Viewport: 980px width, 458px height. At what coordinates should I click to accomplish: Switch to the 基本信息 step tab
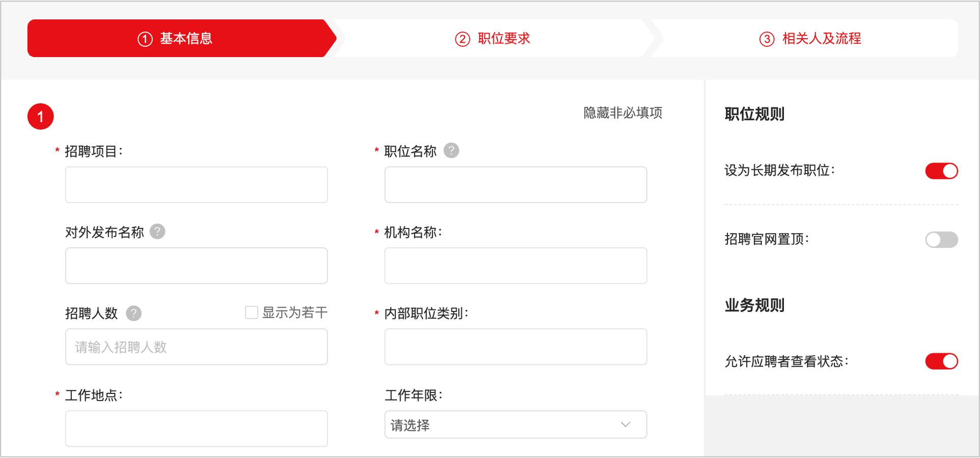(176, 39)
